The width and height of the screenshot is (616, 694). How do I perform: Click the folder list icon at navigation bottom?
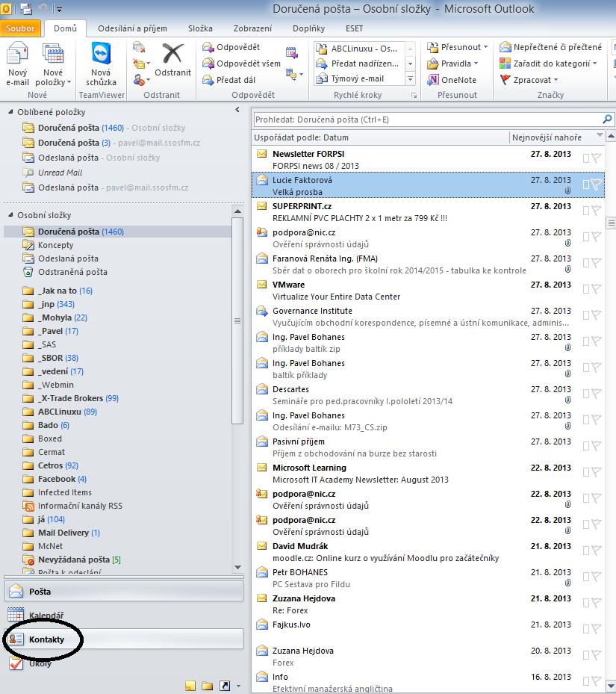click(x=207, y=686)
